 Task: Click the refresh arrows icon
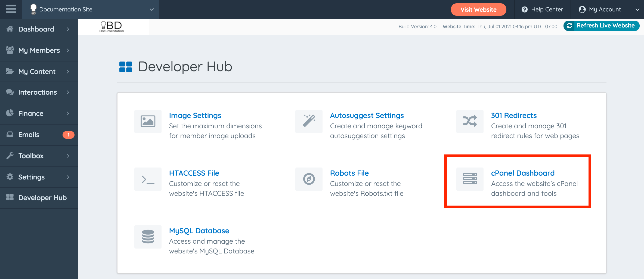(569, 26)
